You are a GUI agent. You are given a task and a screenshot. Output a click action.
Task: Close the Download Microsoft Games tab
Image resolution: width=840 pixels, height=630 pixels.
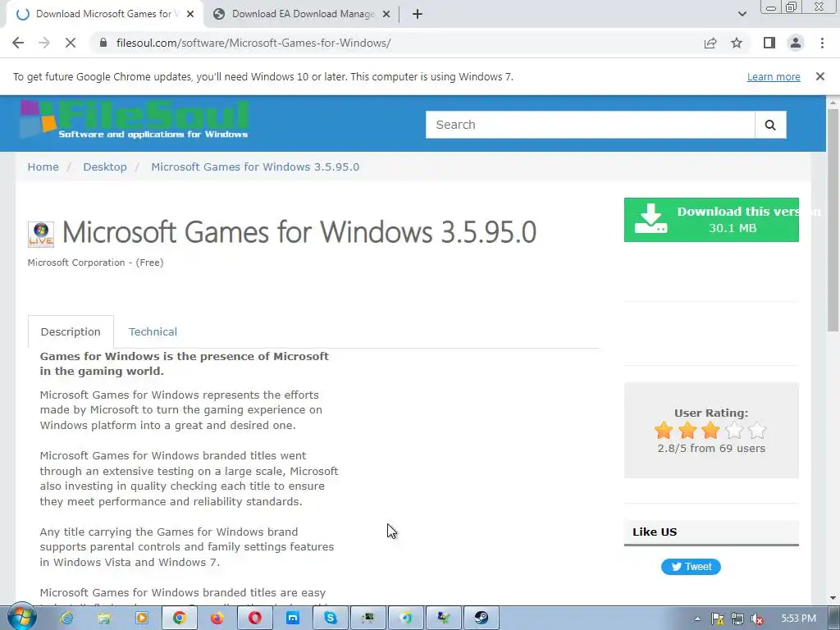point(190,14)
